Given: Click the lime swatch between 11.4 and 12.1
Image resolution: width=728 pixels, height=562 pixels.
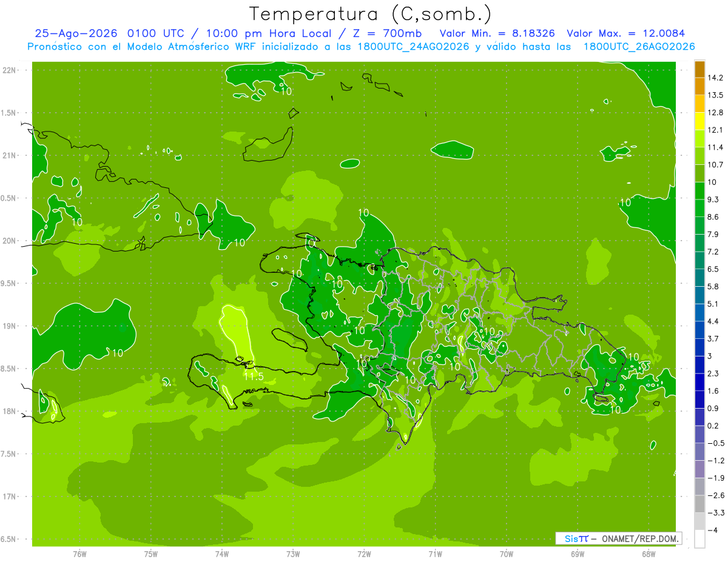Looking at the screenshot, I should pos(699,138).
